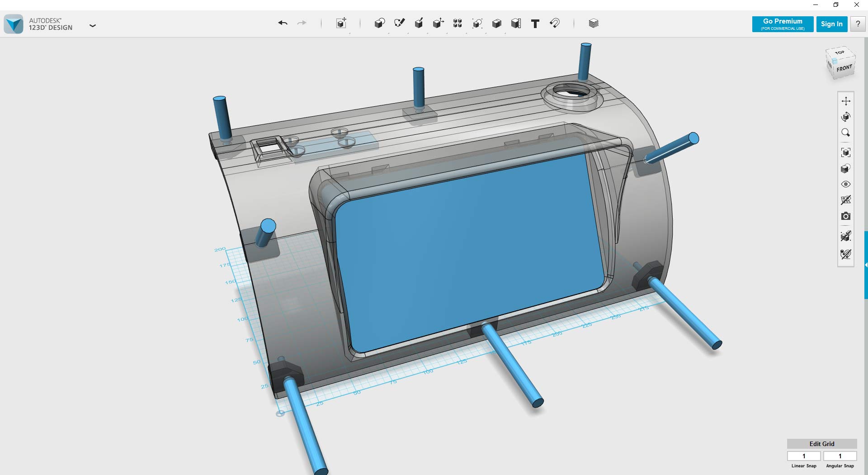Activate the Snap magnet tool
The height and width of the screenshot is (475, 868).
555,24
